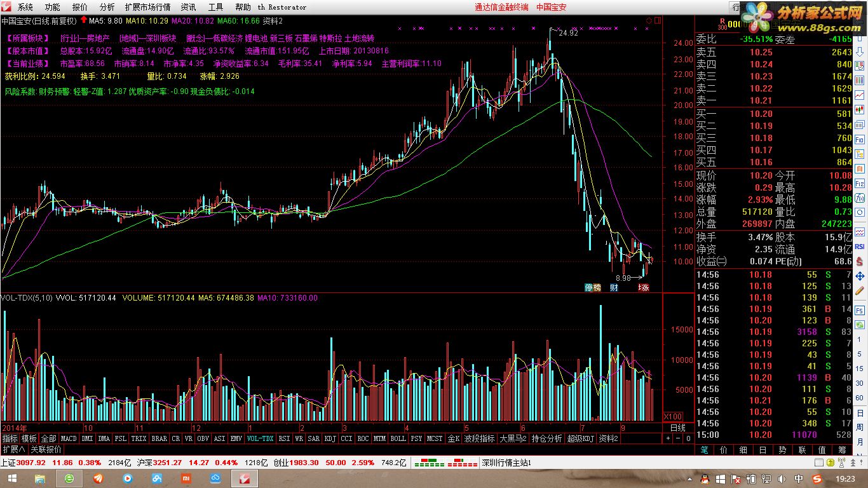Image resolution: width=868 pixels, height=488 pixels.
Task: Open the 帮助 menu
Action: 243,7
